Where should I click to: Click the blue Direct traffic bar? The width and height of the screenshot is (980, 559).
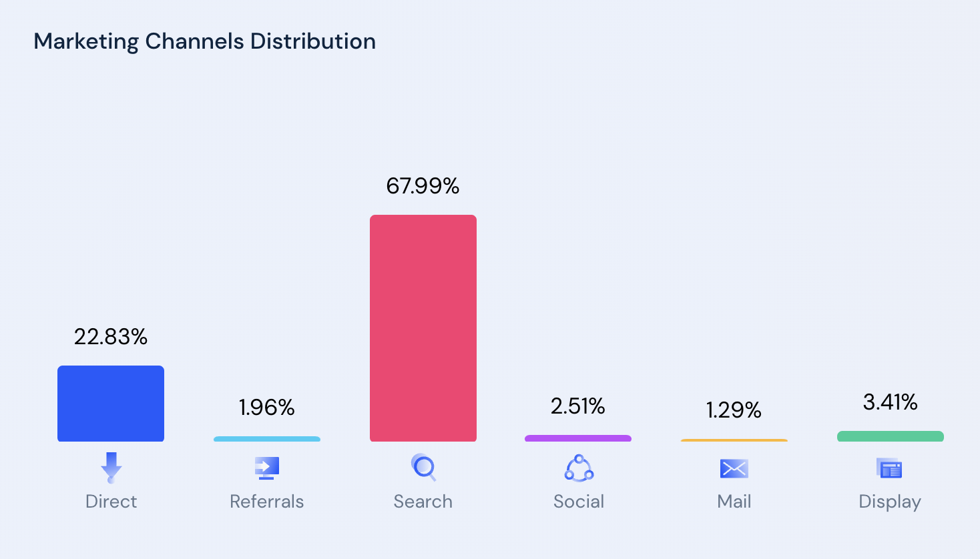(111, 404)
